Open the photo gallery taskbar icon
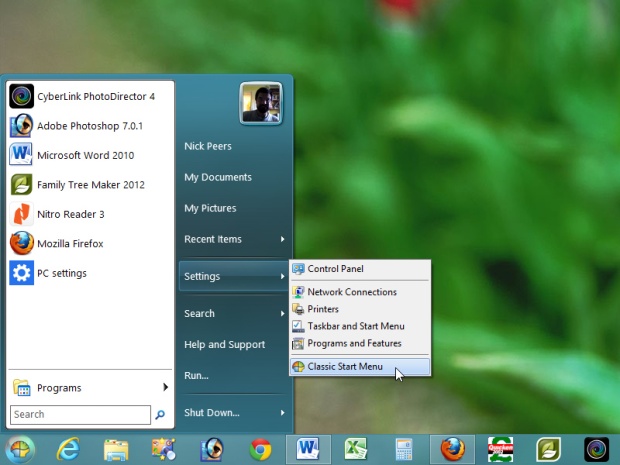This screenshot has height=465, width=620. 164,450
